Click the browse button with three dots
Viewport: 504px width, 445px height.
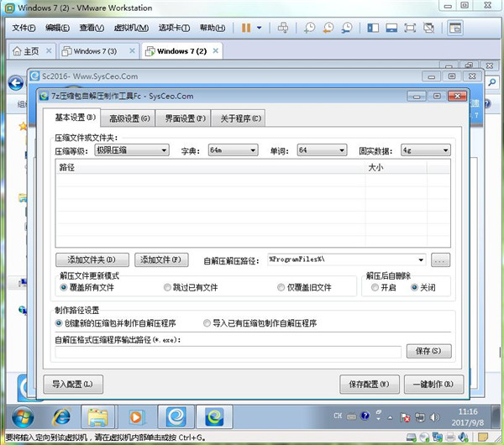tap(440, 260)
